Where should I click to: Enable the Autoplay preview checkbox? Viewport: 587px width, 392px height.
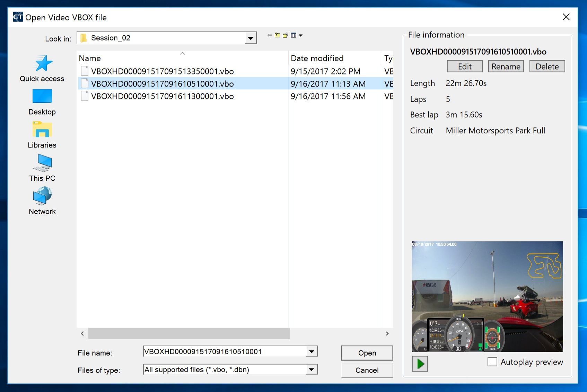(492, 362)
